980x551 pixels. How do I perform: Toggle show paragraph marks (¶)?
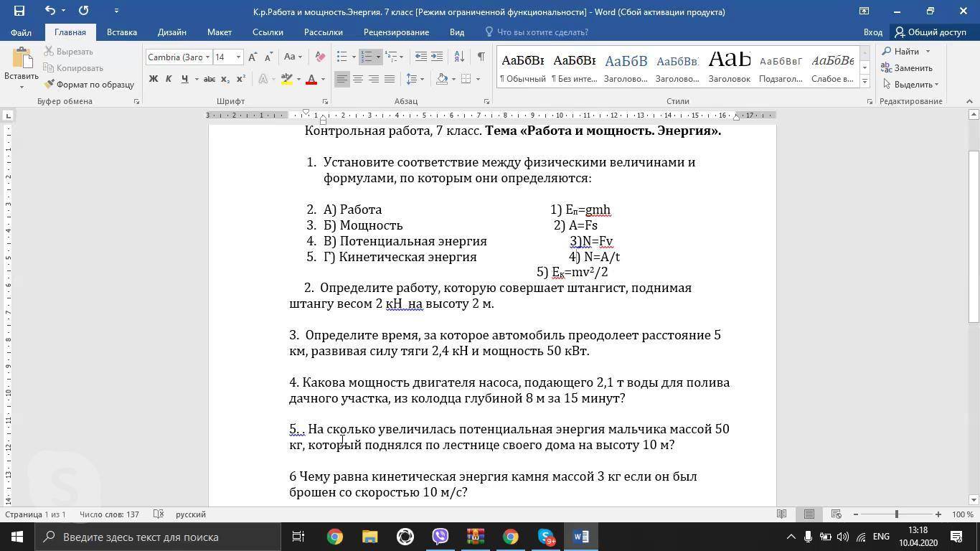coord(481,57)
